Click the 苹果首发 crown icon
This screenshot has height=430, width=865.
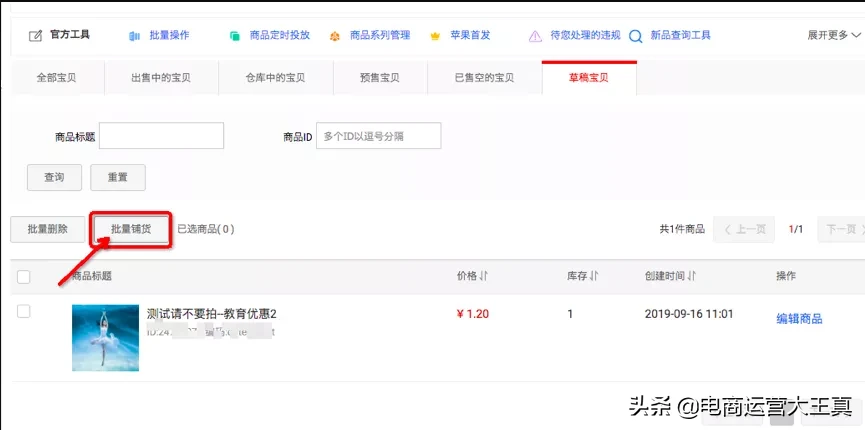[435, 36]
